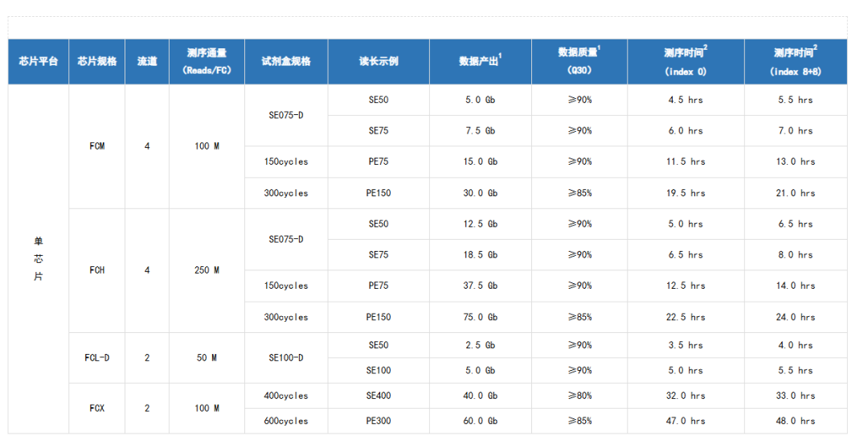
Task: Select the 250 M throughput cell
Action: pyautogui.click(x=207, y=270)
